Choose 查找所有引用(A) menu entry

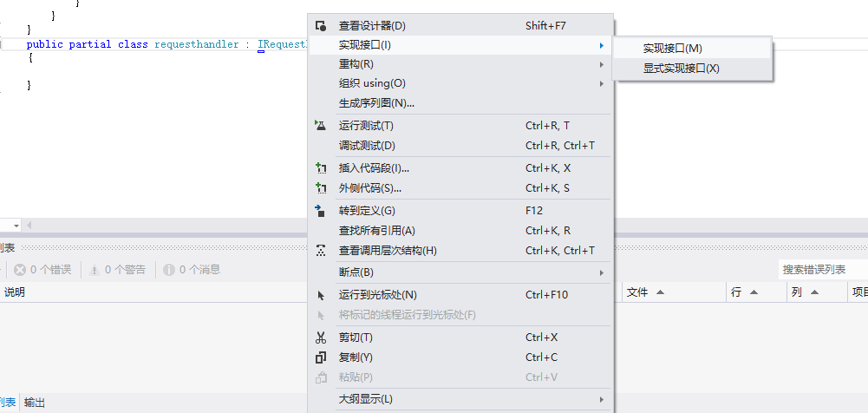pyautogui.click(x=460, y=230)
